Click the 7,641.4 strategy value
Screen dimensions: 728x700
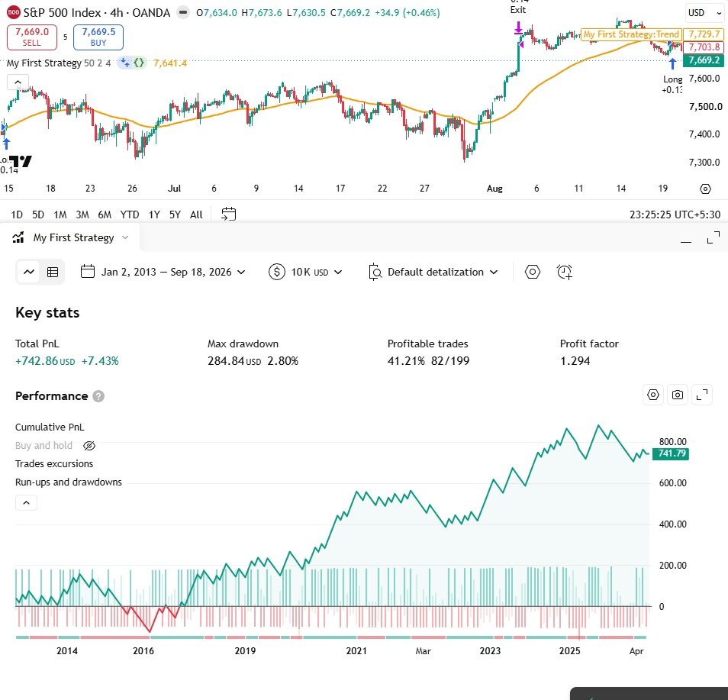[x=170, y=63]
